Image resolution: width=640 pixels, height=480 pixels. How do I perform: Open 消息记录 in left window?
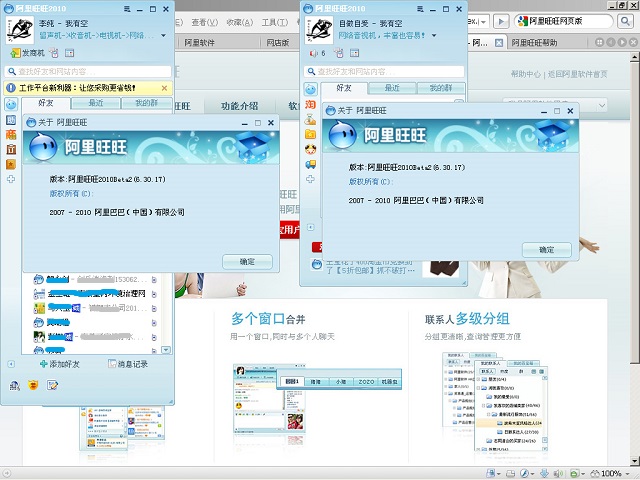[x=128, y=364]
